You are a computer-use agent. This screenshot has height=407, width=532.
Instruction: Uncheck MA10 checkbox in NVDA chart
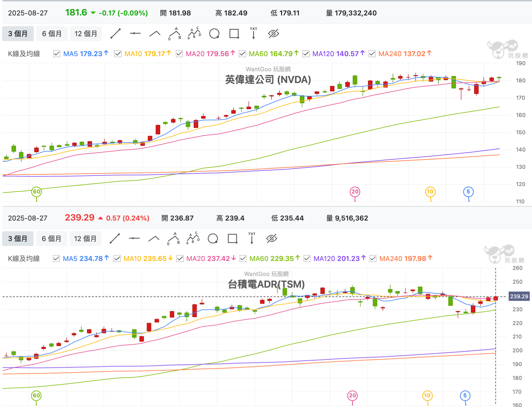click(118, 54)
